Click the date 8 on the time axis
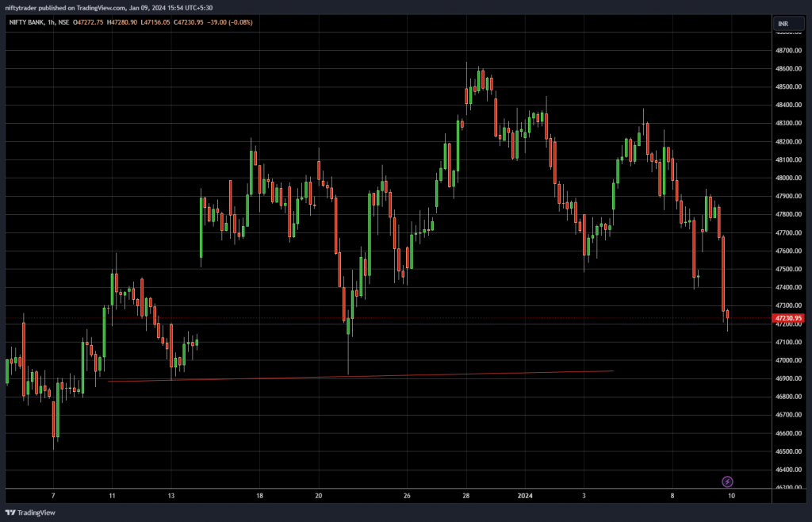 (672, 496)
